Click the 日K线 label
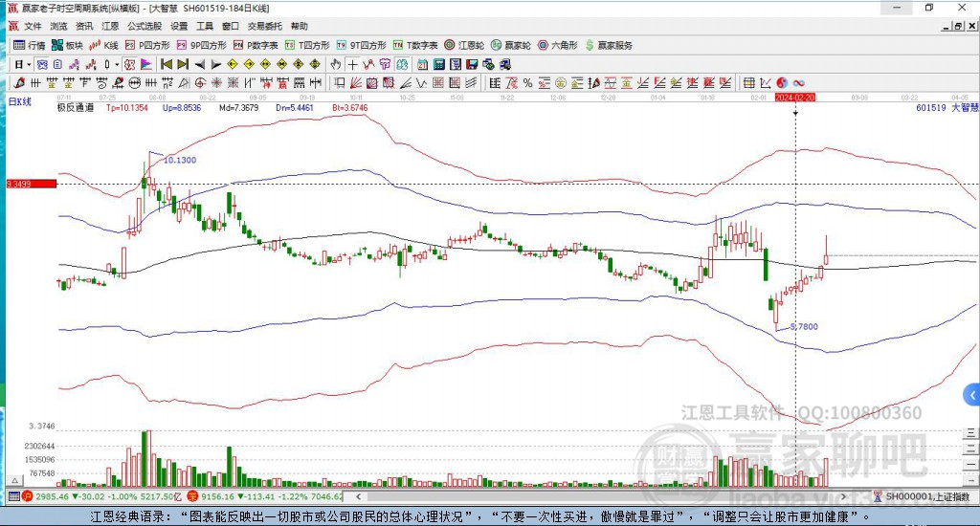This screenshot has width=980, height=526. click(19, 101)
